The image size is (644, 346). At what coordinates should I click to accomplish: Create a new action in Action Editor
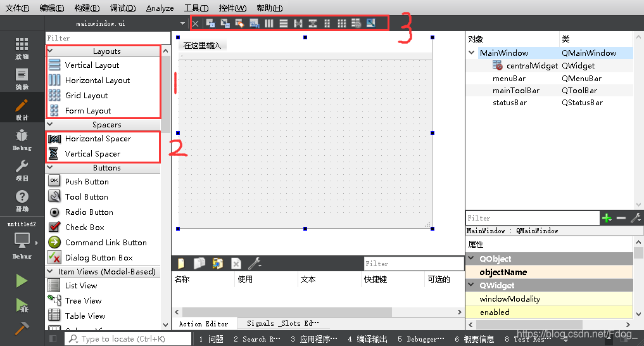181,264
